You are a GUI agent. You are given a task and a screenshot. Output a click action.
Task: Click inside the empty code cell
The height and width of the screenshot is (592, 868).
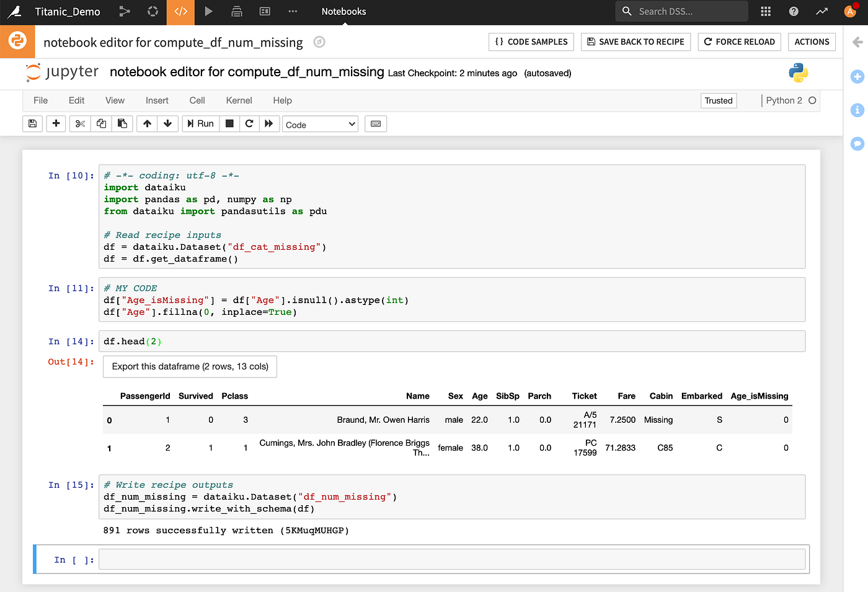pos(434,559)
